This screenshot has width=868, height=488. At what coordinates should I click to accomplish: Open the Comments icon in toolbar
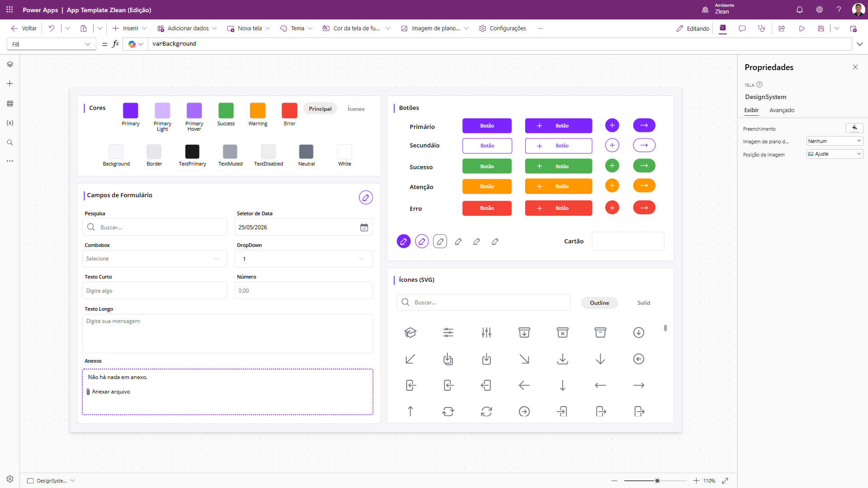point(742,28)
